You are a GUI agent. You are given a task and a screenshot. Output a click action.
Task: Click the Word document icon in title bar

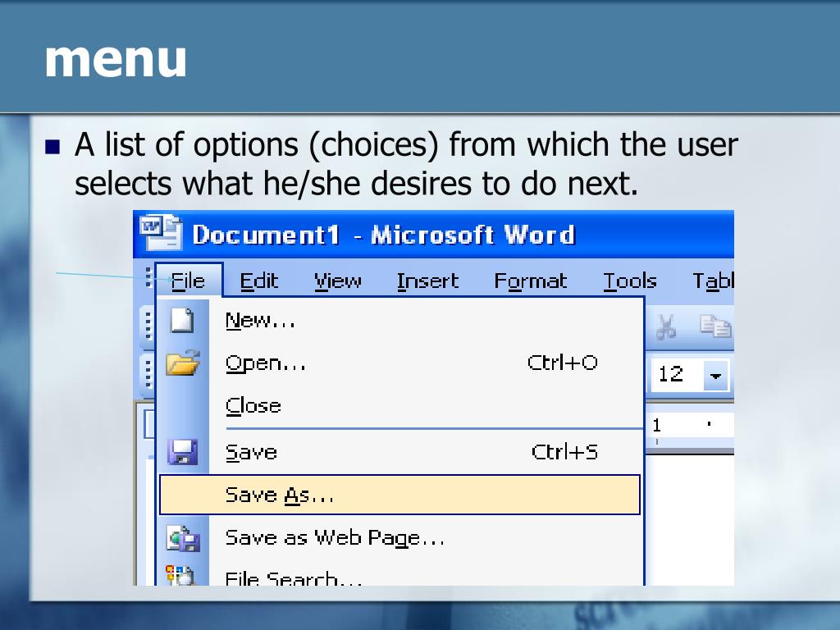pos(161,232)
